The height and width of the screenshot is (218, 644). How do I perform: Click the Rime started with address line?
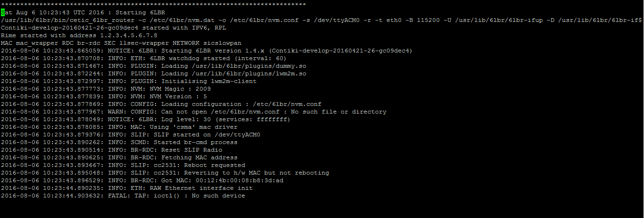click(79, 35)
